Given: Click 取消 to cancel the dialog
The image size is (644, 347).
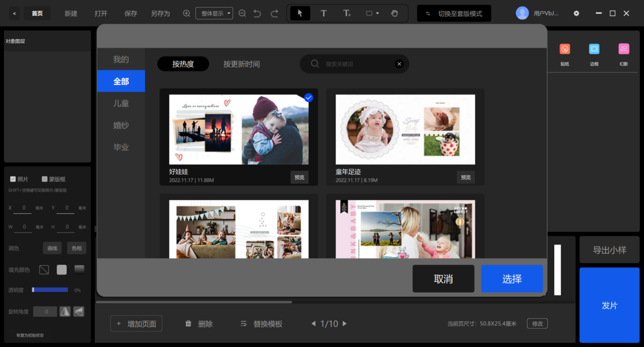Looking at the screenshot, I should tap(443, 279).
